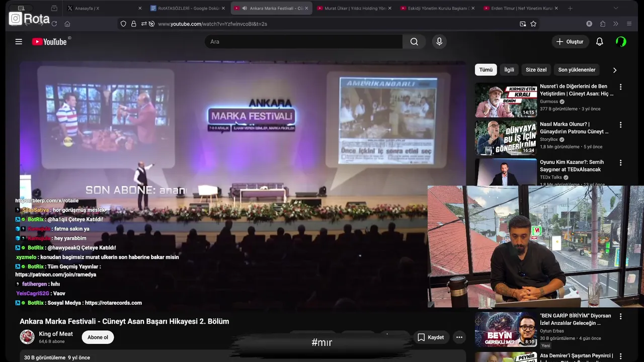Open the account avatar menu
Image resolution: width=644 pixels, height=362 pixels.
621,42
